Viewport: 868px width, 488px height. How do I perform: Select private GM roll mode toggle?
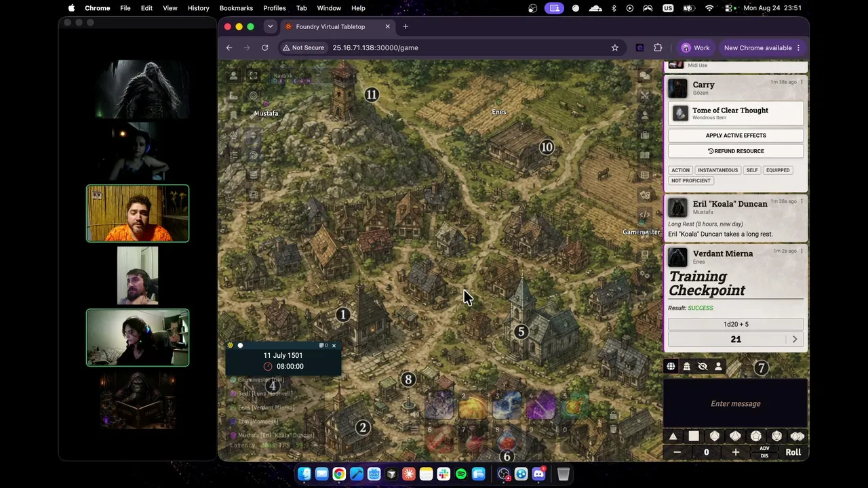point(686,367)
